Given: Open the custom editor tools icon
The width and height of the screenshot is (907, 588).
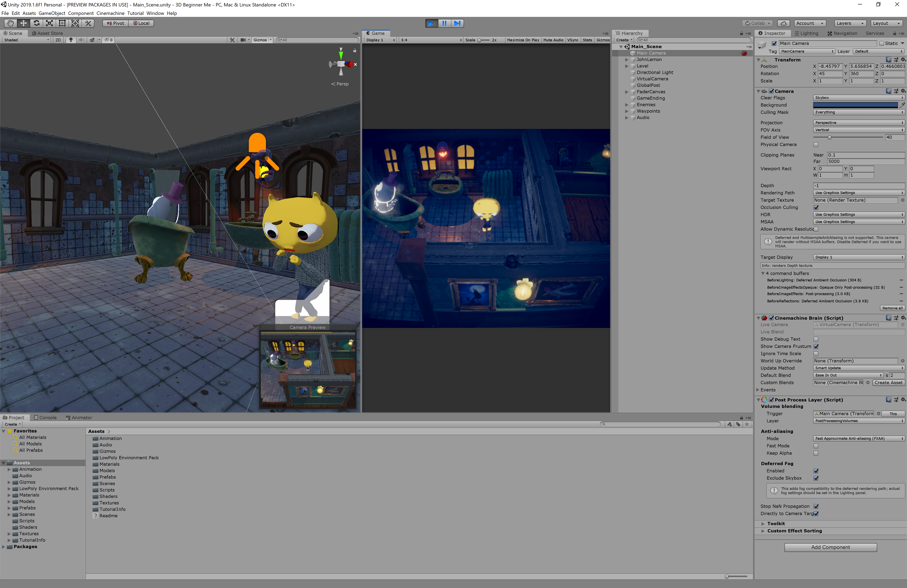Looking at the screenshot, I should point(88,23).
